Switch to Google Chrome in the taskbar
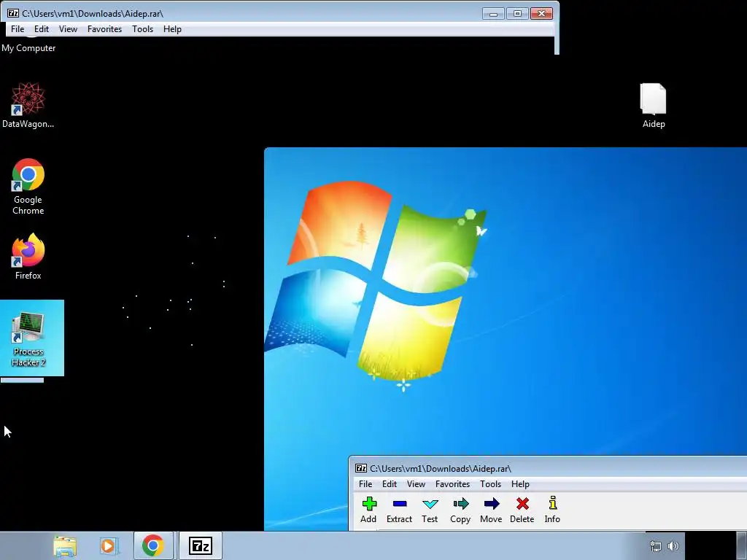Screen dimensions: 747x560 click(x=153, y=545)
